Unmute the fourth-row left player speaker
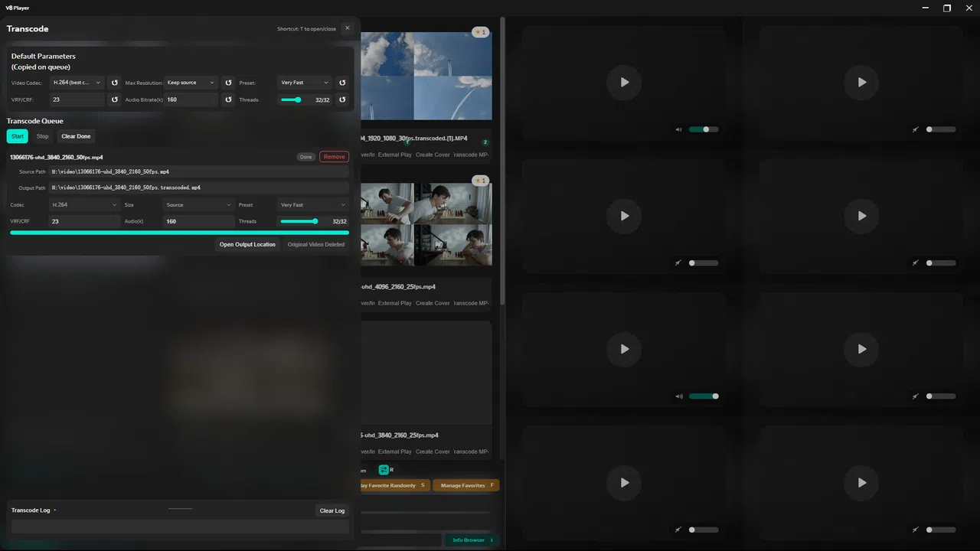The height and width of the screenshot is (551, 980). [678, 530]
